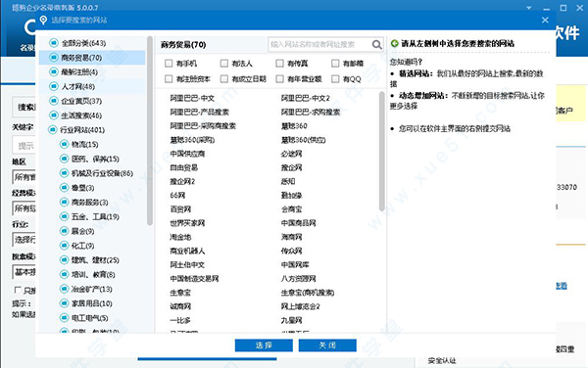Choose website 66网
This screenshot has height=368, width=588.
click(x=177, y=196)
